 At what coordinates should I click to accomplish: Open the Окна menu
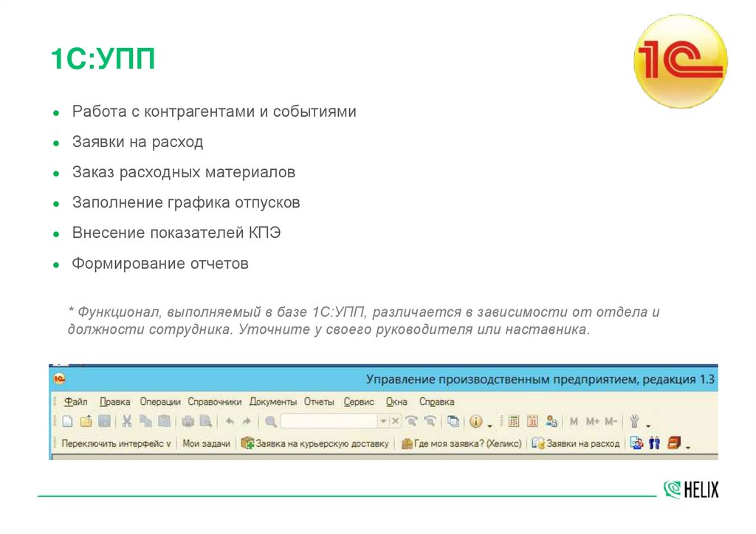pyautogui.click(x=396, y=401)
